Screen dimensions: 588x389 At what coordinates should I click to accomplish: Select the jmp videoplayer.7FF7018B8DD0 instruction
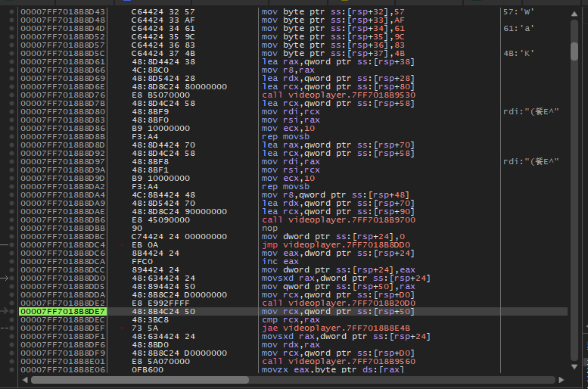point(325,244)
